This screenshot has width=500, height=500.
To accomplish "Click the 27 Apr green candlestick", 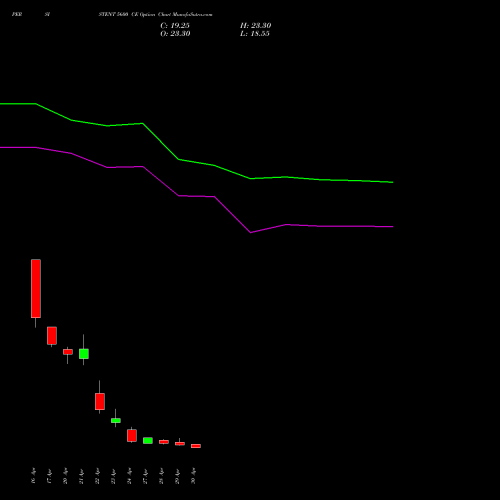I will [x=148, y=441].
